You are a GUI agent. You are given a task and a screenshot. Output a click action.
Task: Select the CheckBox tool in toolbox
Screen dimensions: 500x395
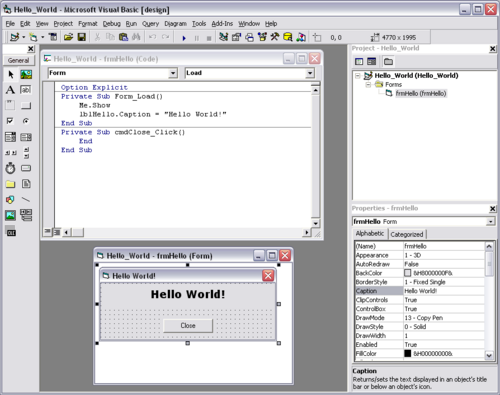[10, 121]
